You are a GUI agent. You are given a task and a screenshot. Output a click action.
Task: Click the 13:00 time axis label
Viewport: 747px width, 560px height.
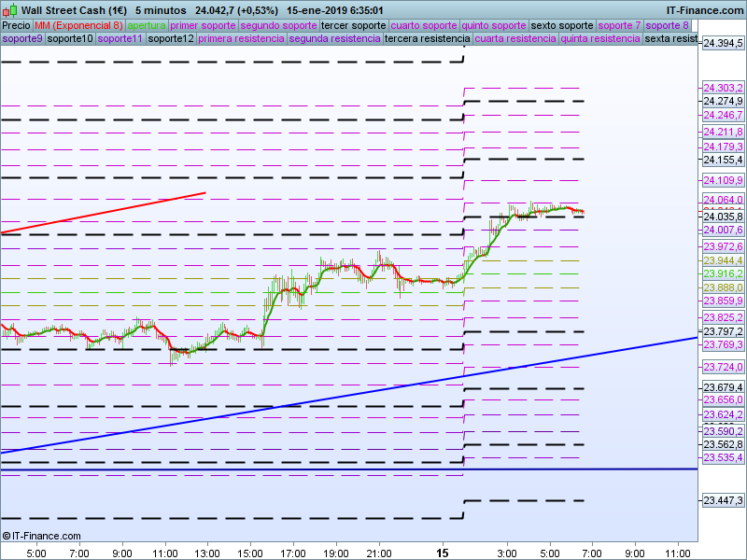[x=207, y=553]
